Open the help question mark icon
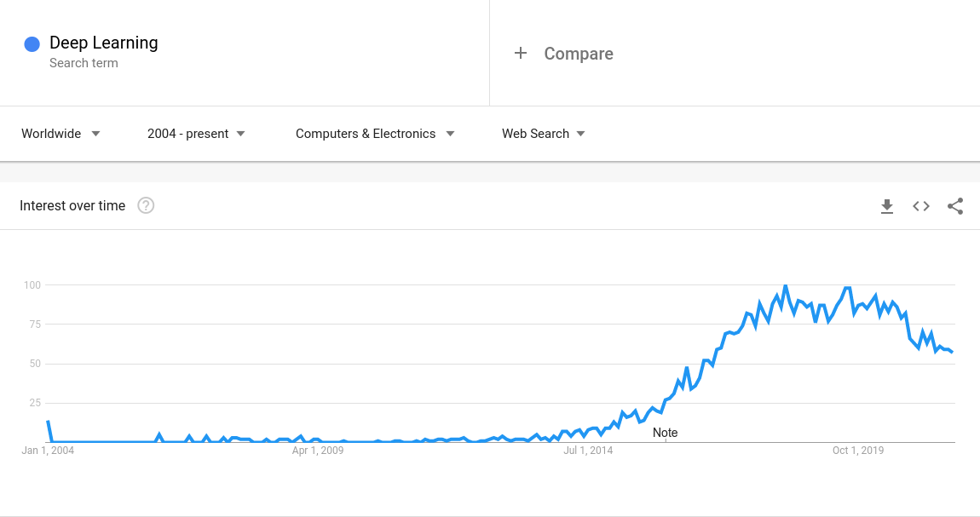Screen dimensions: 980x517 (x=146, y=205)
